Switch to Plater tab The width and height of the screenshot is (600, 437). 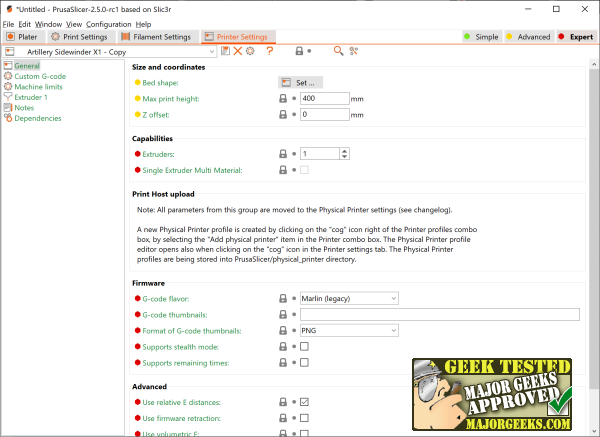click(x=22, y=37)
